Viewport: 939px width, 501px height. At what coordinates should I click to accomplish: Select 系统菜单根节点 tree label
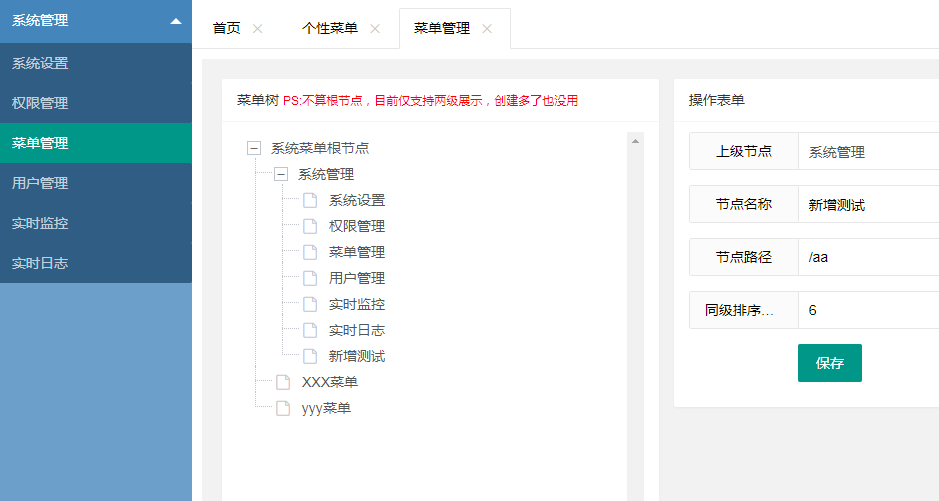pos(320,148)
